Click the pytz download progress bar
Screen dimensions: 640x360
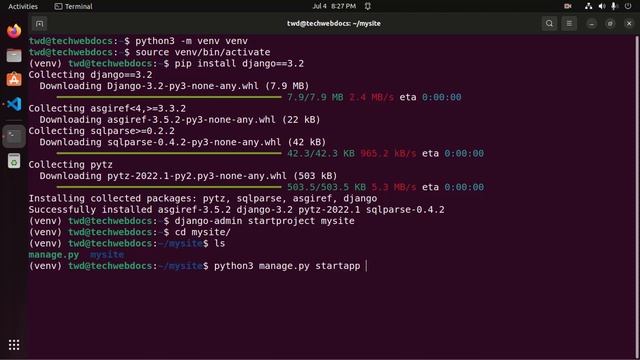click(x=169, y=187)
